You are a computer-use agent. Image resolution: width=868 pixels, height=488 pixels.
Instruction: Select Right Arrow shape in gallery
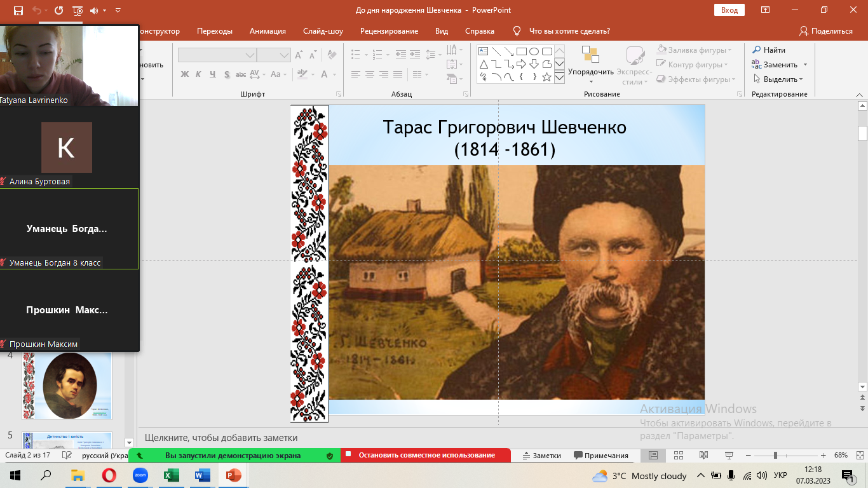[x=521, y=64]
